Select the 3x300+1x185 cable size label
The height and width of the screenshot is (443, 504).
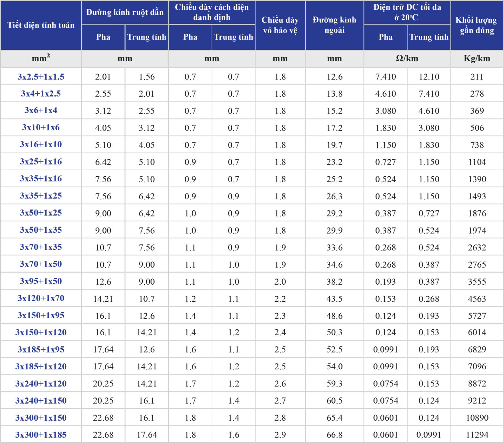point(41,435)
